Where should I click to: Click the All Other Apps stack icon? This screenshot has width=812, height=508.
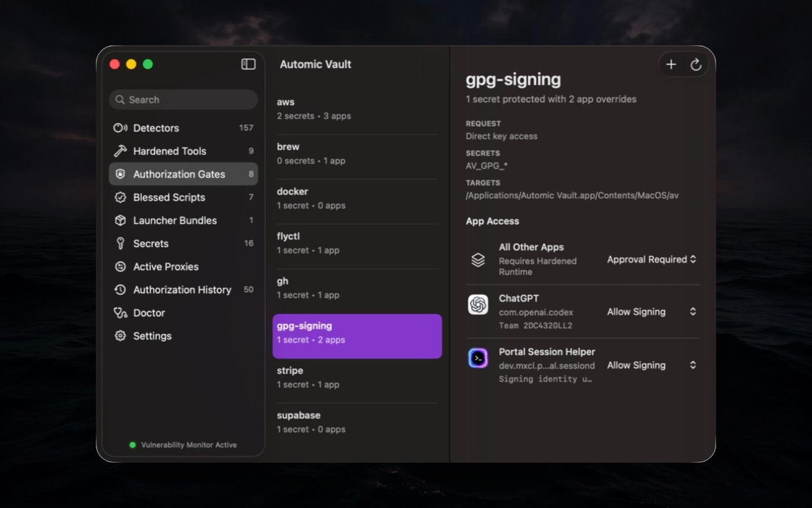(478, 260)
